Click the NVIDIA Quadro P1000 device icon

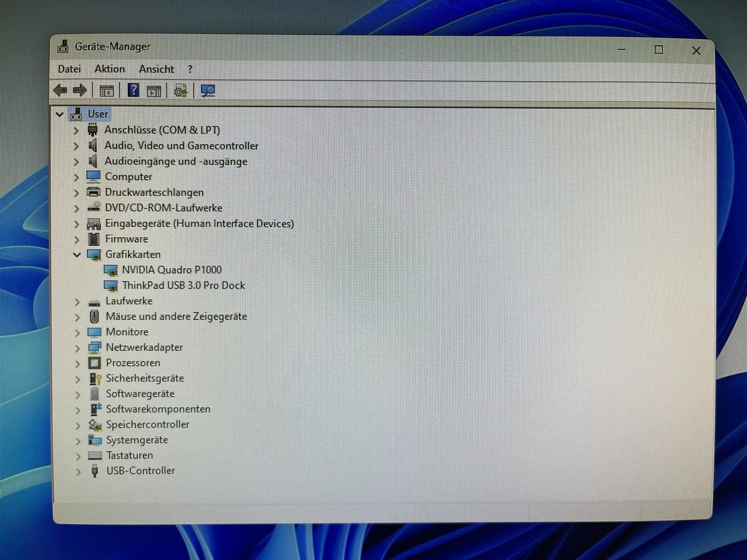tap(110, 270)
